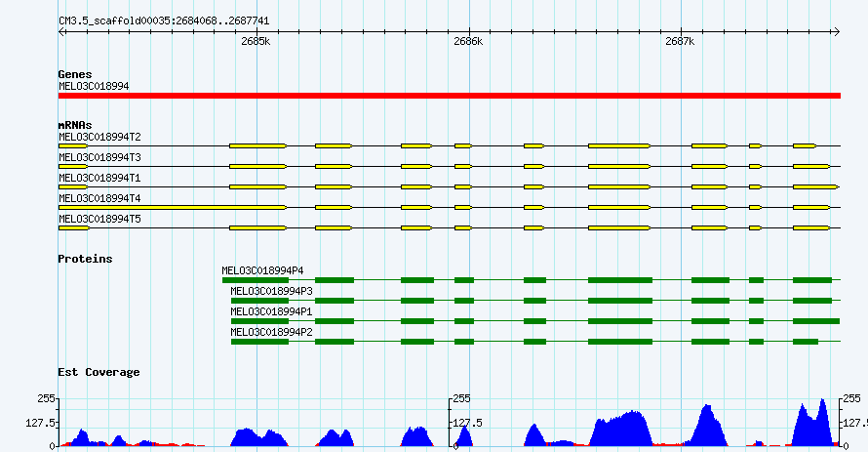
Task: Open the MELO3C018994P2 protein label
Action: click(272, 332)
